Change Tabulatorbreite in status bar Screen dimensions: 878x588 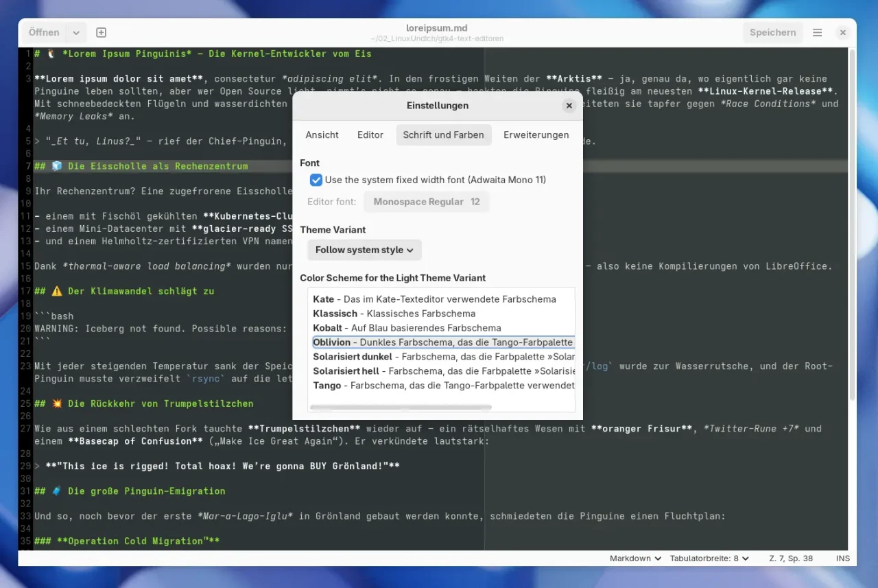(709, 558)
